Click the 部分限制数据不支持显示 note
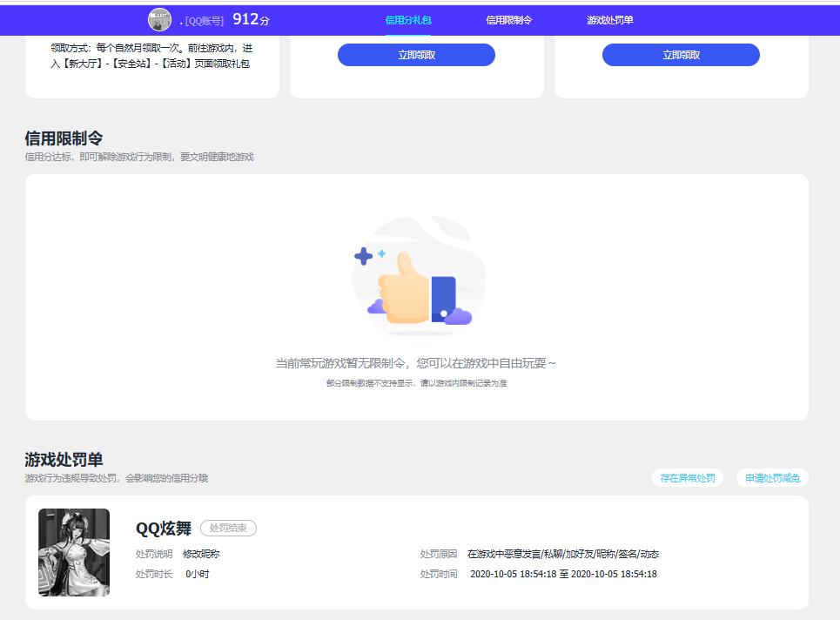This screenshot has height=620, width=840. pos(416,383)
